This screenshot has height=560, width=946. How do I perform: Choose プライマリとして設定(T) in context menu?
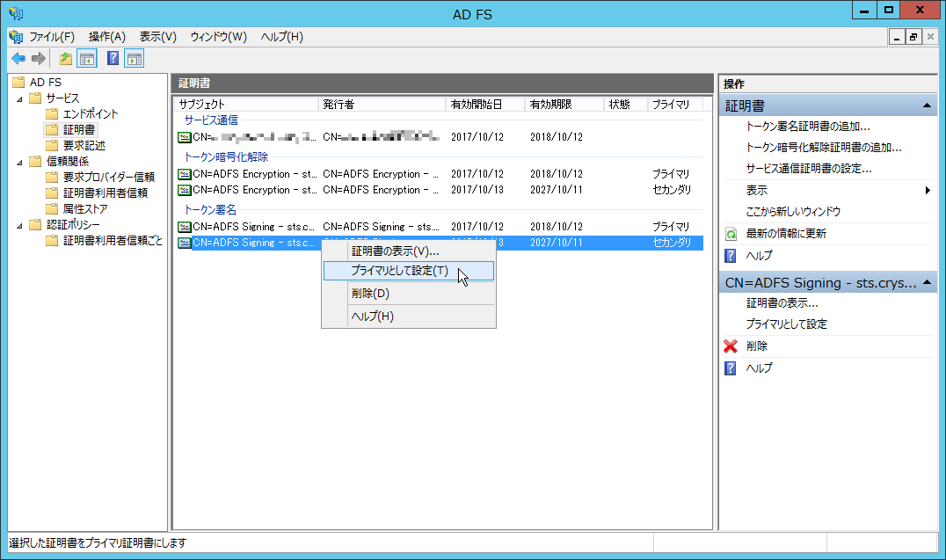click(409, 271)
